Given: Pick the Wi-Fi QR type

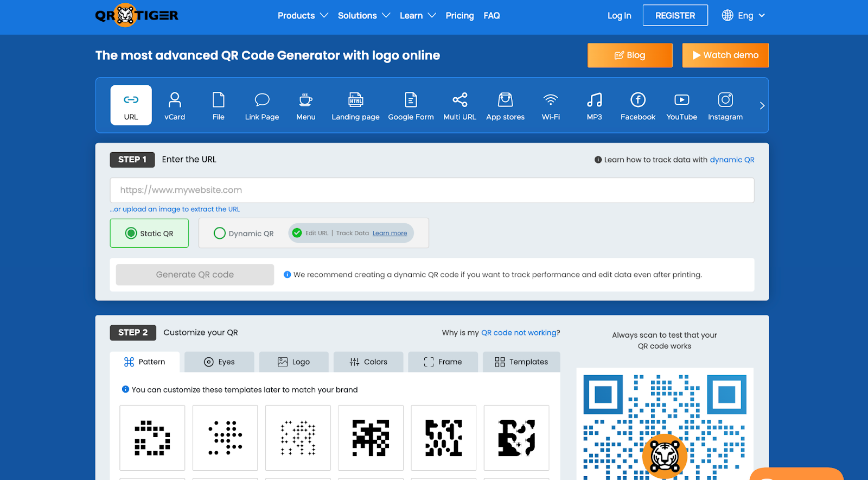Looking at the screenshot, I should coord(551,105).
